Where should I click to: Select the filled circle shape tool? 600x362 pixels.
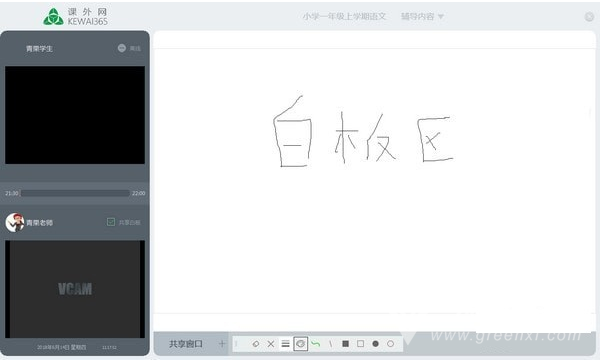(x=375, y=344)
